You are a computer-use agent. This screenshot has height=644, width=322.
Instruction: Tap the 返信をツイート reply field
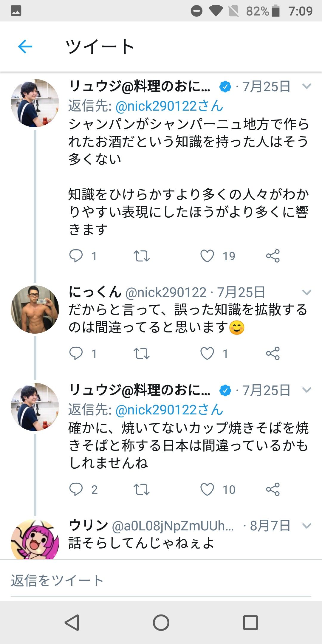(x=161, y=580)
